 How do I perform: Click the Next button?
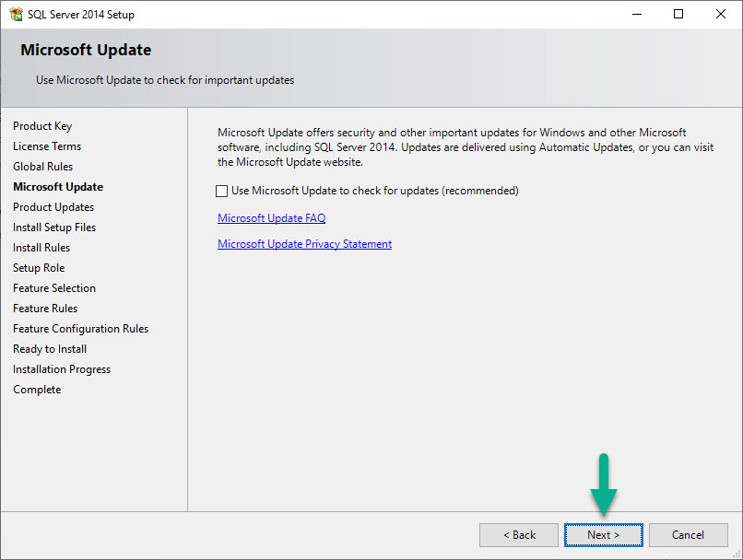tap(603, 535)
